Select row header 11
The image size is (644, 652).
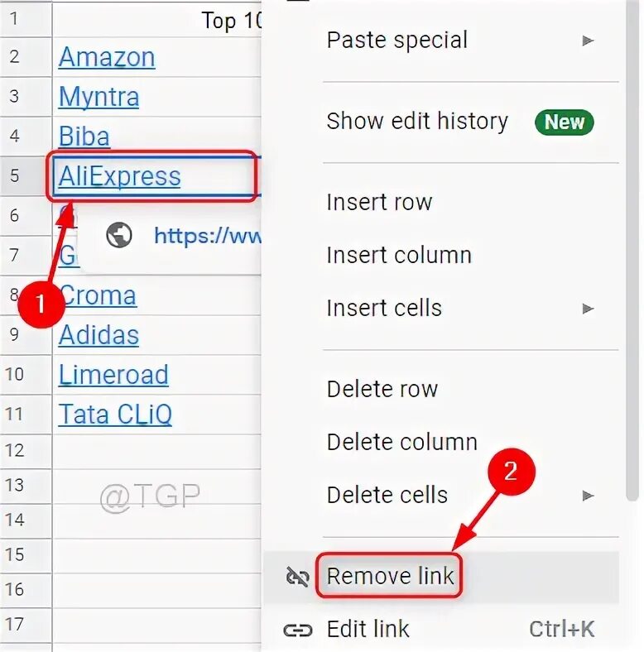pos(26,415)
